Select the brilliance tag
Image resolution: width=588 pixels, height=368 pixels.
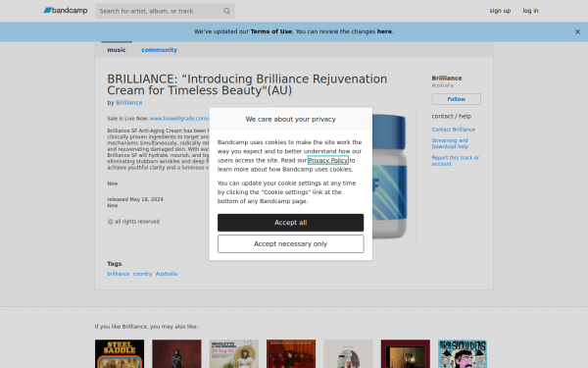click(119, 274)
